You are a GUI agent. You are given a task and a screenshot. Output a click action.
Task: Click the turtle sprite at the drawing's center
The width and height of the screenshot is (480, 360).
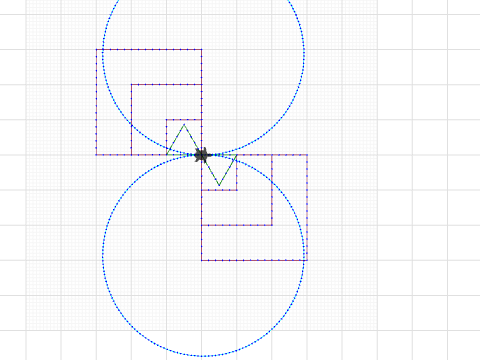(x=202, y=155)
